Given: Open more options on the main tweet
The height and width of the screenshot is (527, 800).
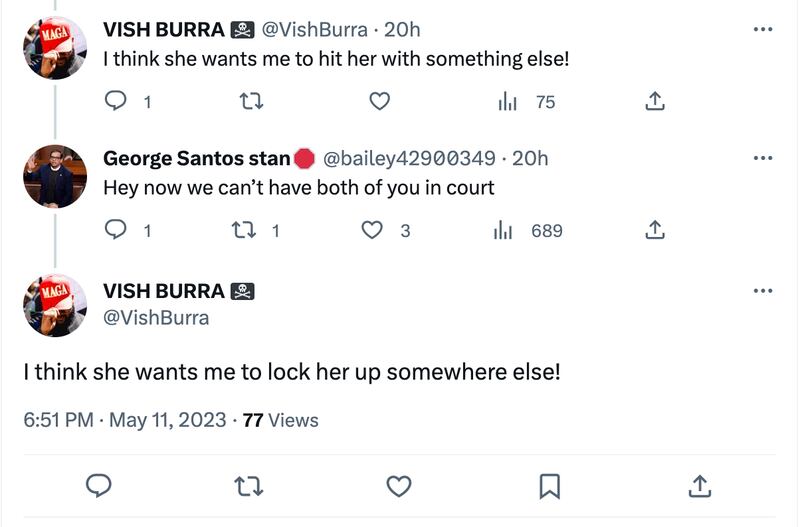Looking at the screenshot, I should pos(763,291).
